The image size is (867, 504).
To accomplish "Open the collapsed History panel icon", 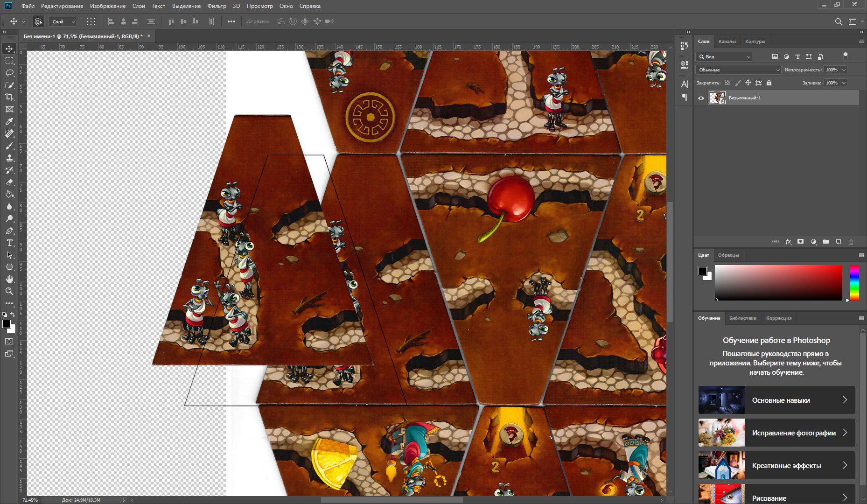I will tap(685, 46).
